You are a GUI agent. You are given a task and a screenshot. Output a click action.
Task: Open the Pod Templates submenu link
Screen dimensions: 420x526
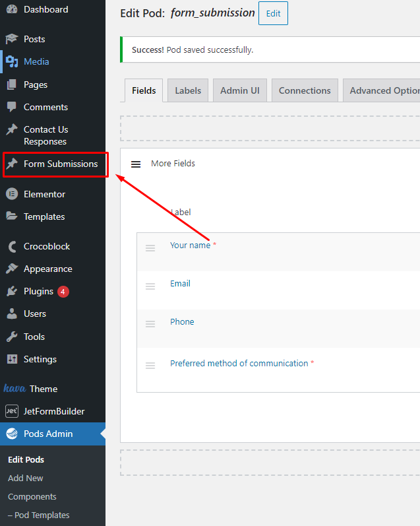click(38, 515)
